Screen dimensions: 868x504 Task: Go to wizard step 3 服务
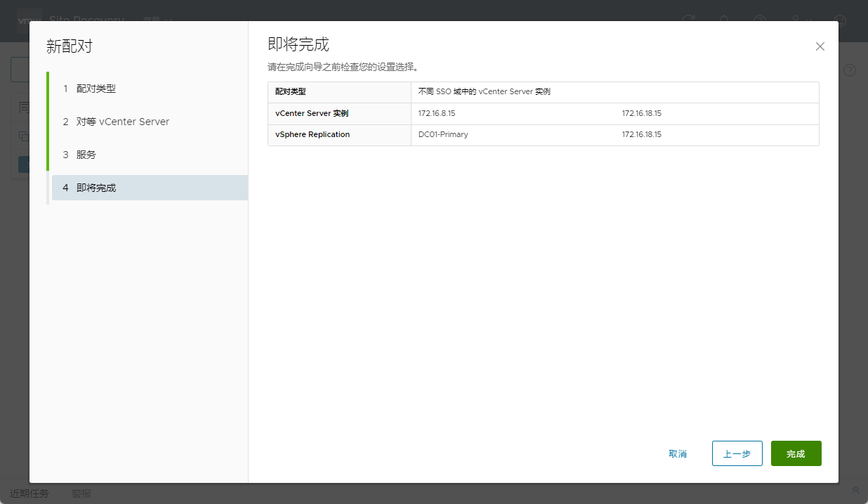(150, 155)
